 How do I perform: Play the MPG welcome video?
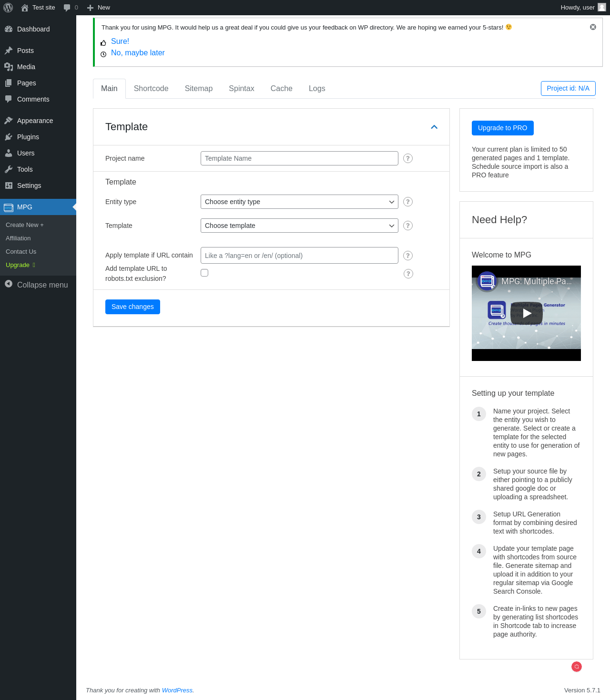tap(527, 313)
